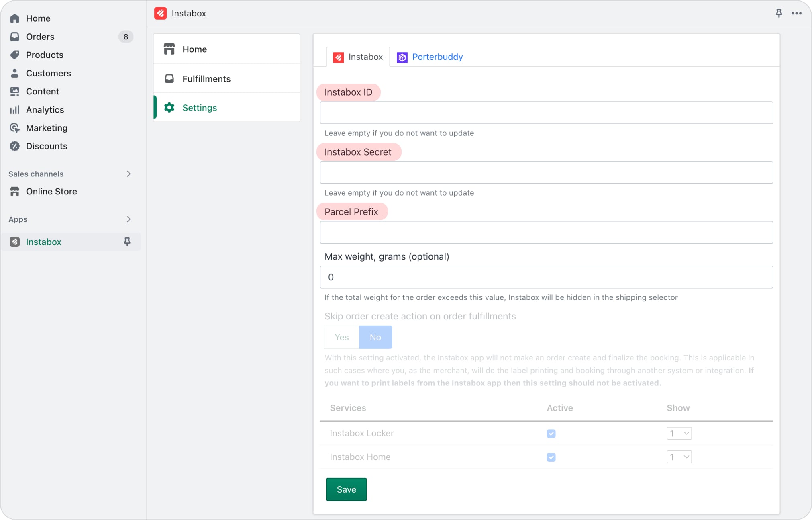Image resolution: width=812 pixels, height=520 pixels.
Task: Toggle Skip order create action to Yes
Action: (341, 337)
